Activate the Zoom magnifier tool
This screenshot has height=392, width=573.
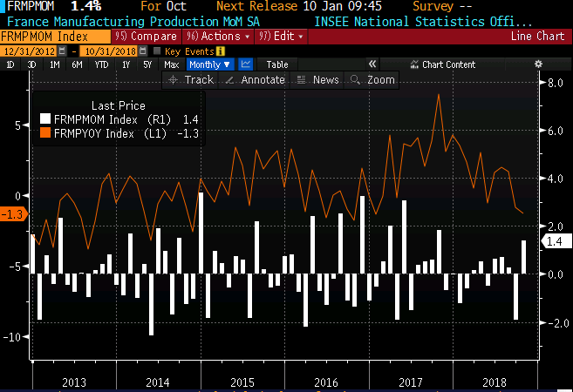(x=372, y=79)
